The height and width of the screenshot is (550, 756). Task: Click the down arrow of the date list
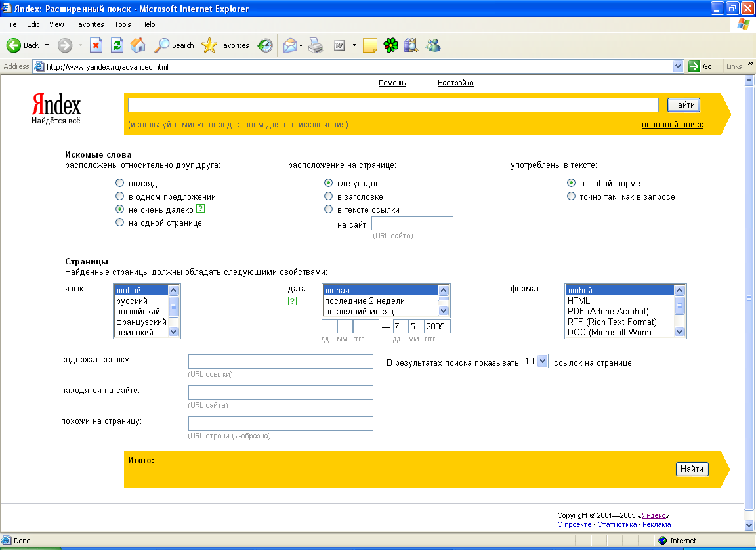click(x=443, y=311)
